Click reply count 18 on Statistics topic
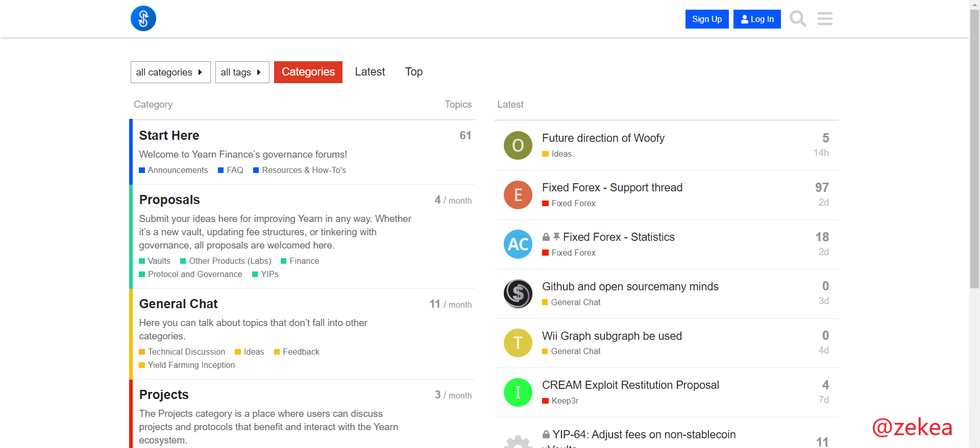 coord(822,237)
